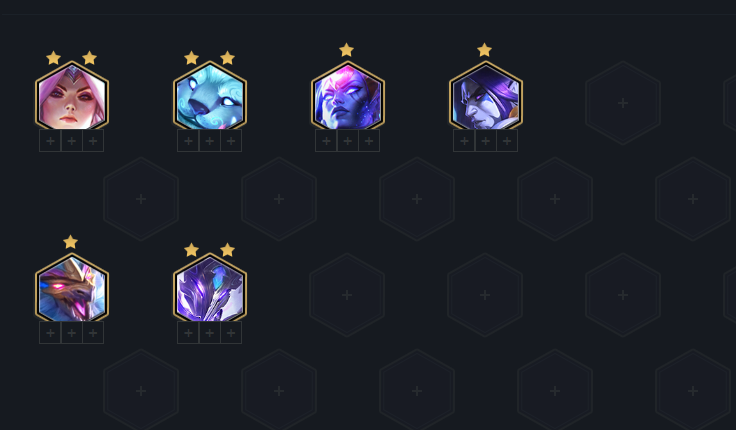Click second star above pink-haired champion
The height and width of the screenshot is (430, 736).
pos(89,58)
